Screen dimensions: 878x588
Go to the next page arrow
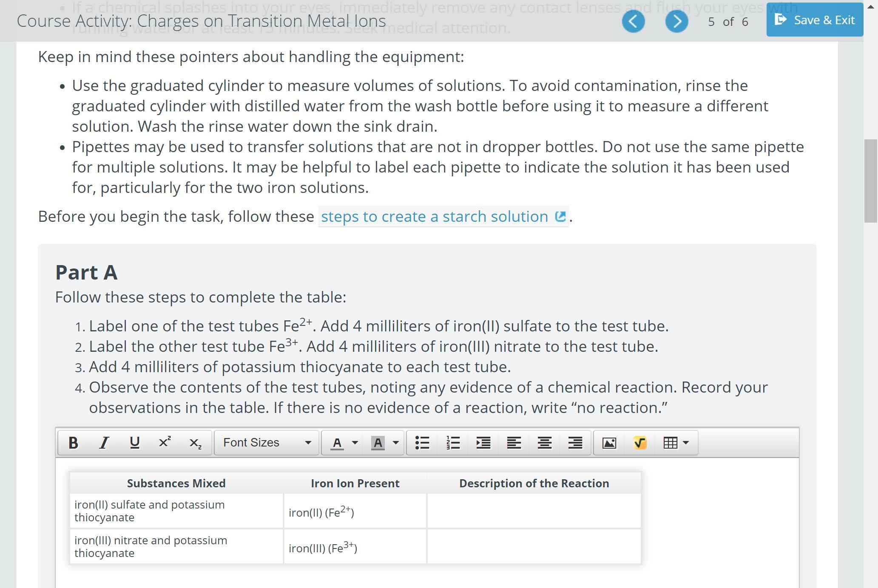pos(676,21)
